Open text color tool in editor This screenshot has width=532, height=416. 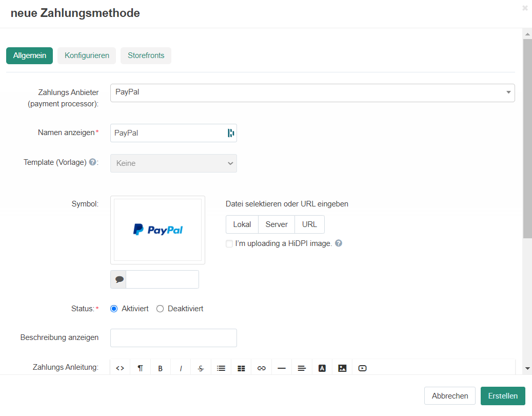[x=322, y=368]
